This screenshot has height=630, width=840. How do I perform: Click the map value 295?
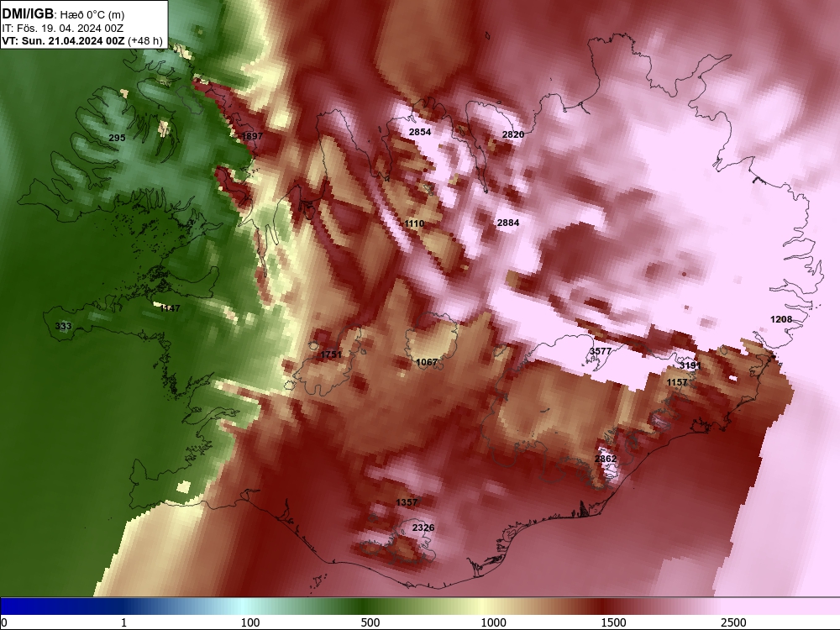[117, 138]
